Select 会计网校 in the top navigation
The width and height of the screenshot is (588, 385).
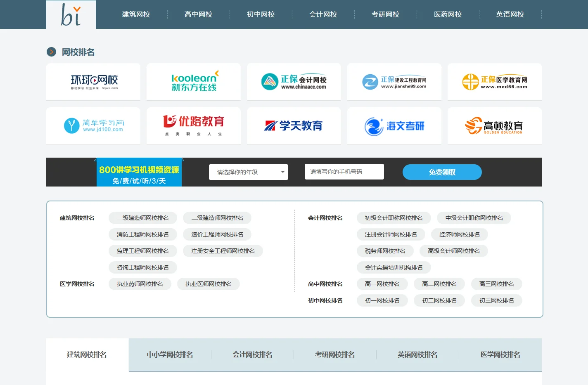(x=323, y=14)
